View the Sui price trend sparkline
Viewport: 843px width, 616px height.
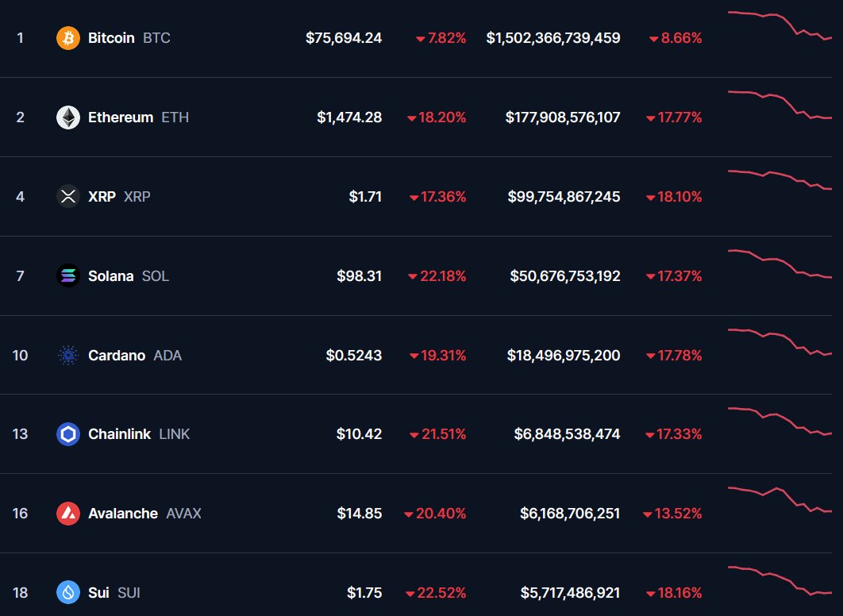779,581
